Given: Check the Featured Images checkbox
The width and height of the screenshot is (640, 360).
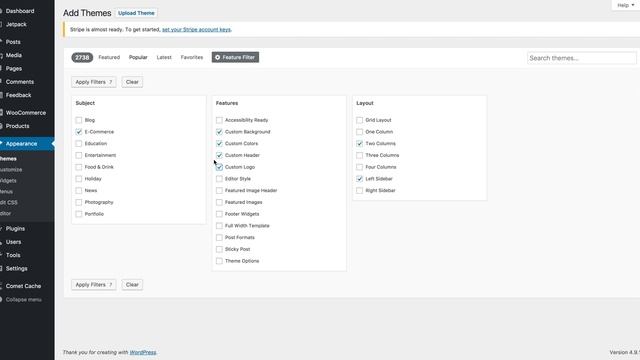Looking at the screenshot, I should coord(219,202).
